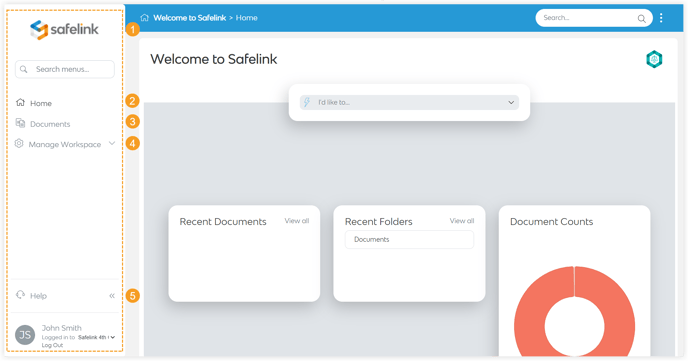688x361 pixels.
Task: Click Welcome to Safelink breadcrumb link
Action: click(190, 18)
